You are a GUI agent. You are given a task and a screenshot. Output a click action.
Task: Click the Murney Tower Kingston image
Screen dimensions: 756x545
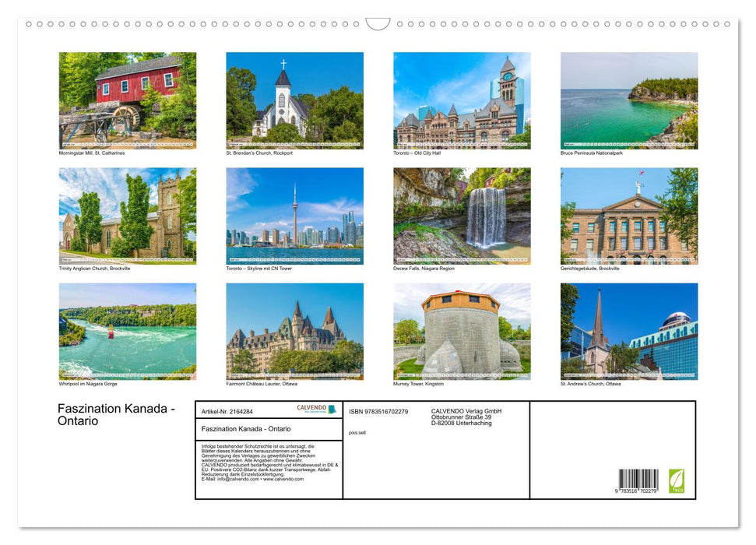click(x=462, y=332)
